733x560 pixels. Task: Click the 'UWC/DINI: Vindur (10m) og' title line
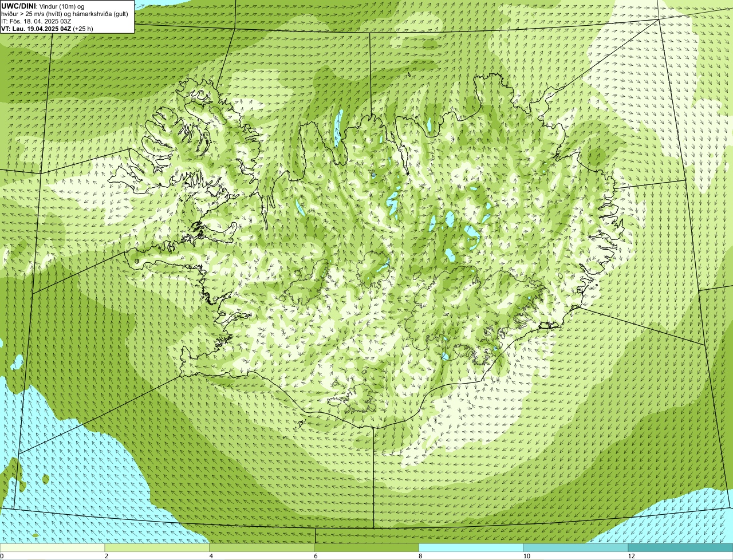click(42, 6)
